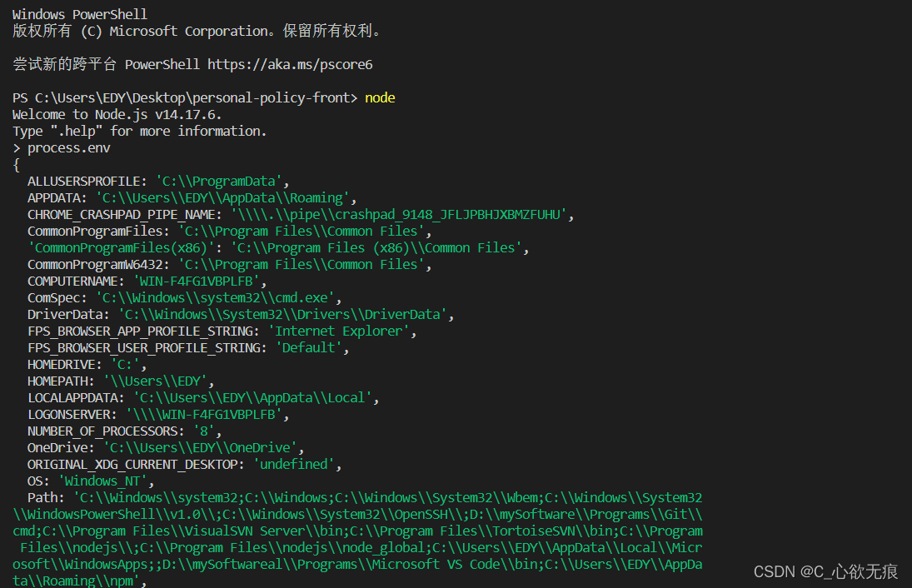The height and width of the screenshot is (588, 912).
Task: Select the OneDrive path line
Action: click(165, 447)
